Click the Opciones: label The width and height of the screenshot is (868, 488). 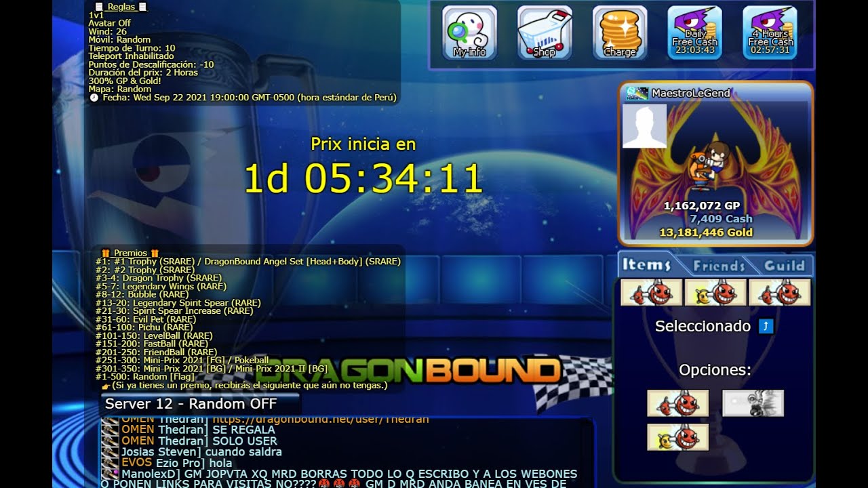pos(715,370)
